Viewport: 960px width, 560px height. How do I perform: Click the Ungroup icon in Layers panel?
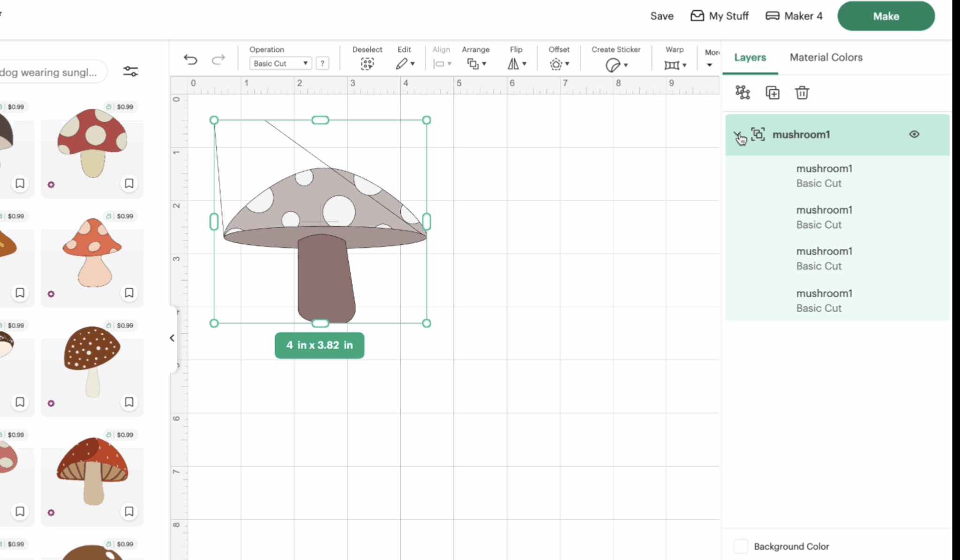coord(742,92)
